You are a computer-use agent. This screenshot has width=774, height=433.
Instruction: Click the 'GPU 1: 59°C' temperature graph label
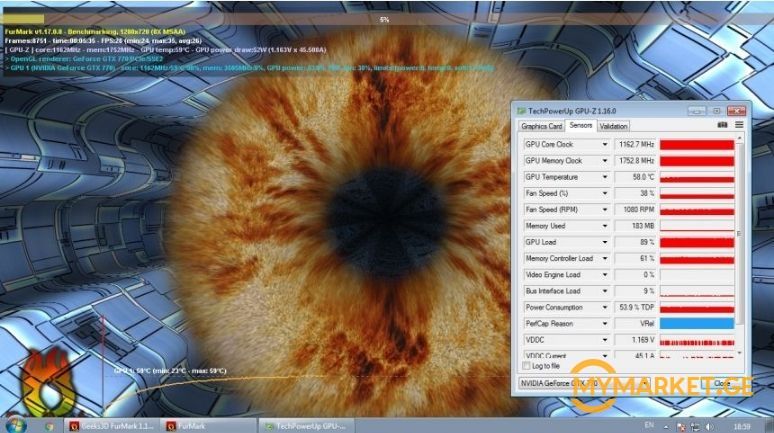pos(170,370)
